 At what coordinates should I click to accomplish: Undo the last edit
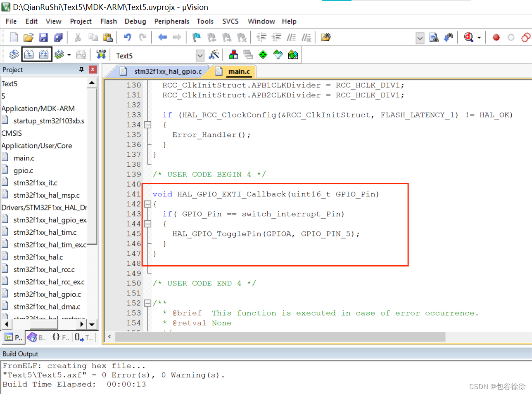coord(127,38)
